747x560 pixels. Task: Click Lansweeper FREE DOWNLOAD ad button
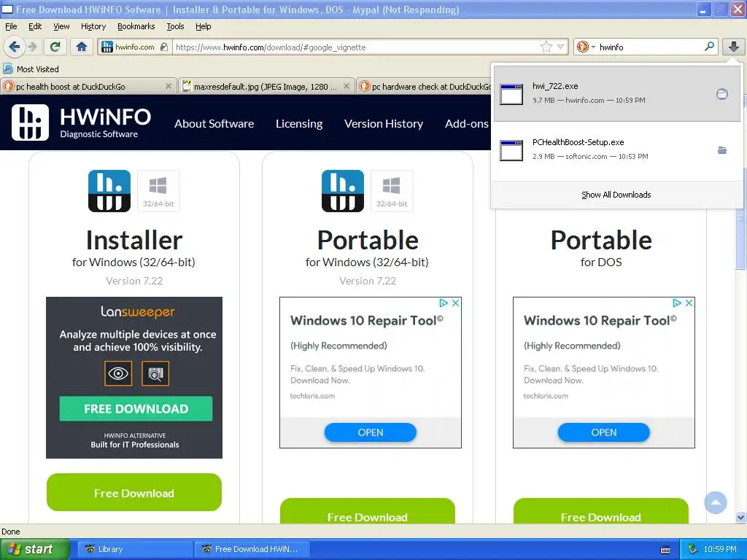click(x=136, y=408)
